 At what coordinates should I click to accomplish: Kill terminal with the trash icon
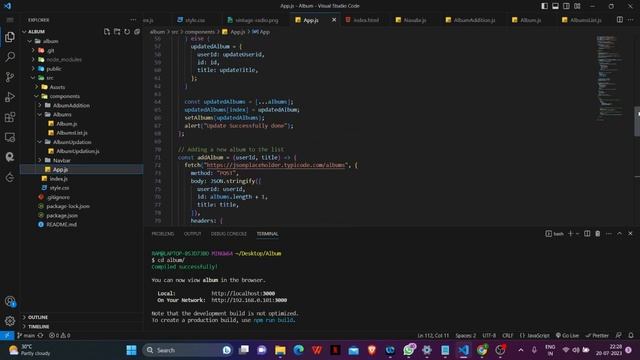(598, 233)
